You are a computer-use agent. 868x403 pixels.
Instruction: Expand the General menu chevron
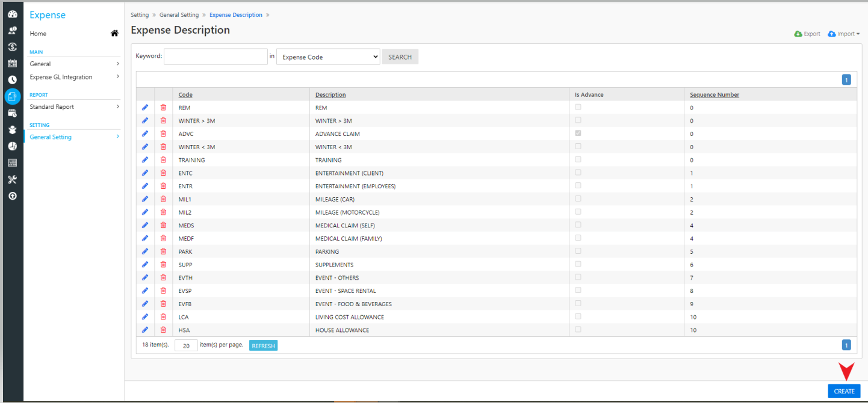coord(118,64)
